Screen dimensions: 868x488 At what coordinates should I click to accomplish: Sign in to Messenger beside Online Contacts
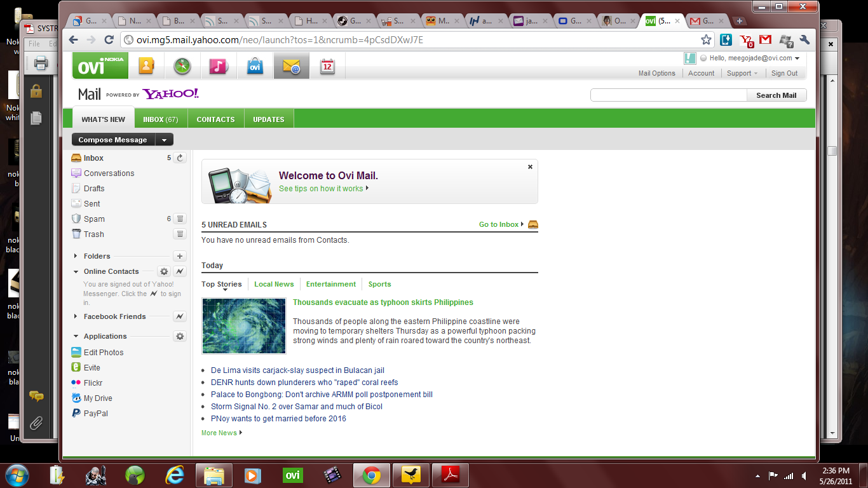click(180, 271)
